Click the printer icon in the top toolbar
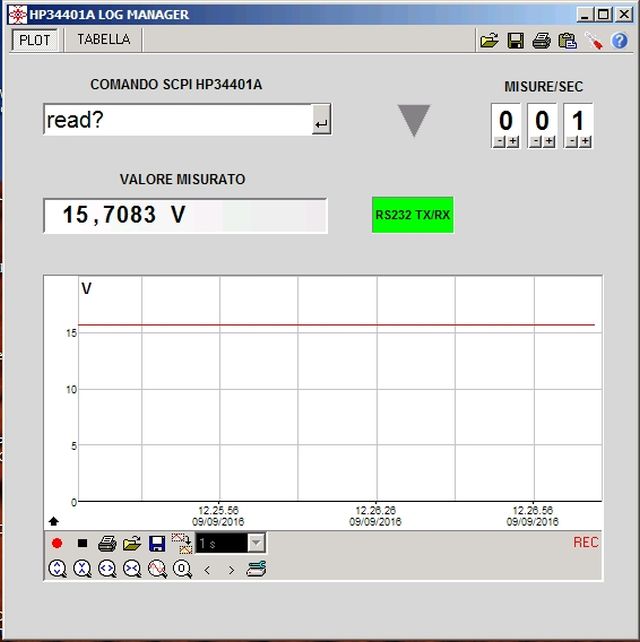Screen dimensions: 640x642 pos(542,41)
